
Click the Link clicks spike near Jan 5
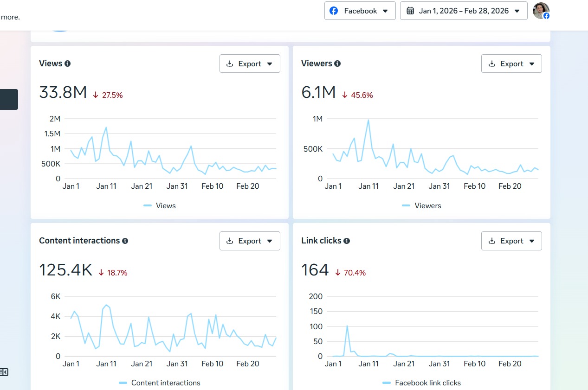point(347,326)
